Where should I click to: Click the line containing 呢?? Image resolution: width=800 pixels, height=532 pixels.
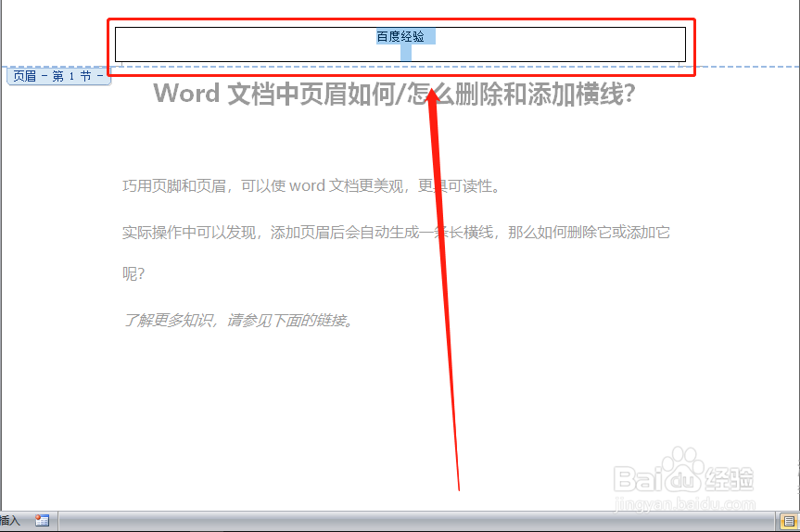tap(133, 274)
